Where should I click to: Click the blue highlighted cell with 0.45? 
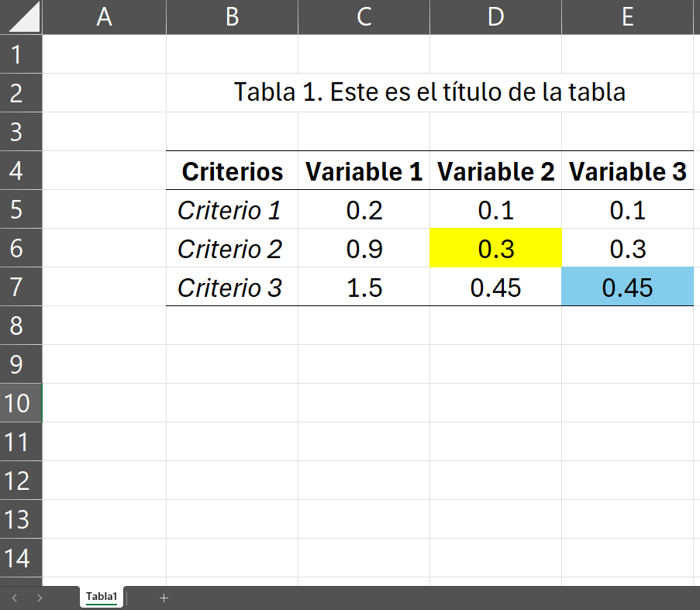627,288
